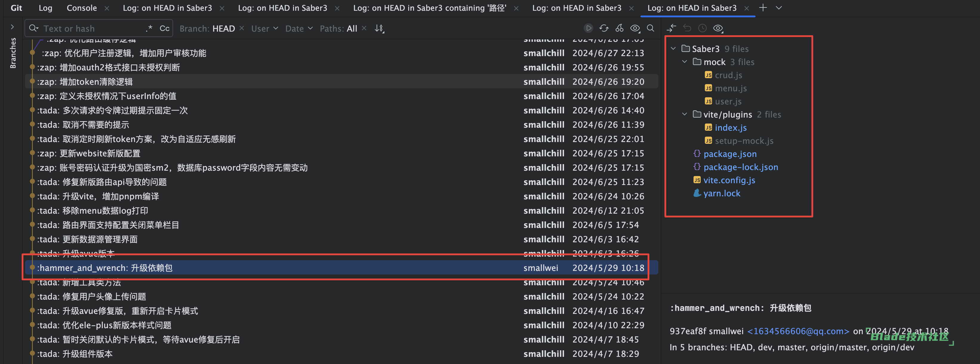
Task: Open tab containing '路径'
Action: click(x=429, y=8)
